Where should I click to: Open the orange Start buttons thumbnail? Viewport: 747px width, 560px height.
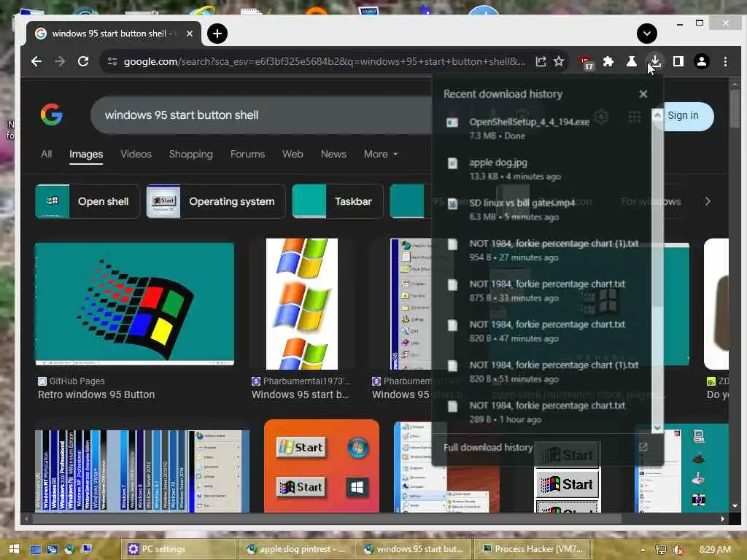click(322, 466)
